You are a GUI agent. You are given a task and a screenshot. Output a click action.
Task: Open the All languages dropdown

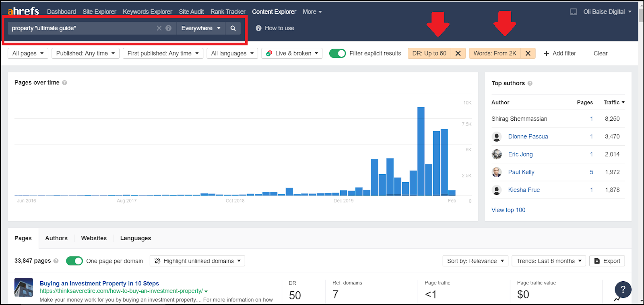click(232, 54)
